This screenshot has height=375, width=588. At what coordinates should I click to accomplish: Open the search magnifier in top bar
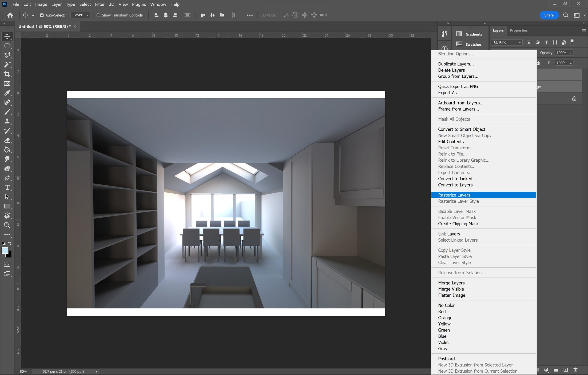click(565, 15)
